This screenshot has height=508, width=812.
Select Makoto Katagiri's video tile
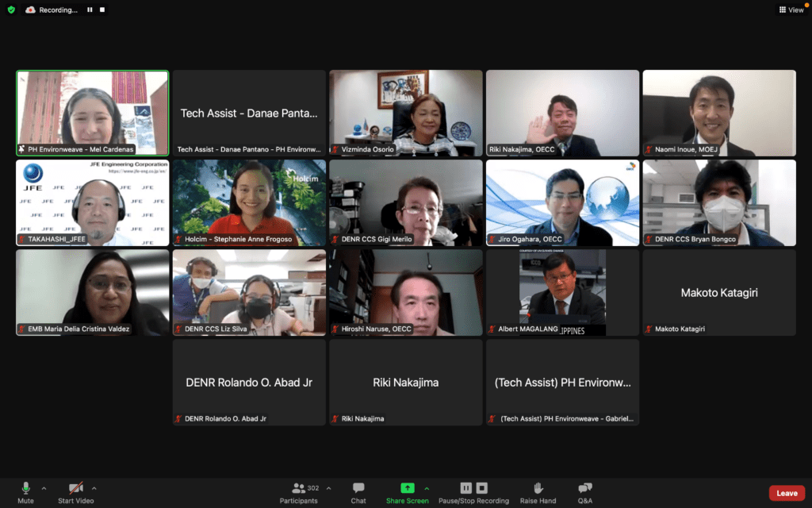719,293
